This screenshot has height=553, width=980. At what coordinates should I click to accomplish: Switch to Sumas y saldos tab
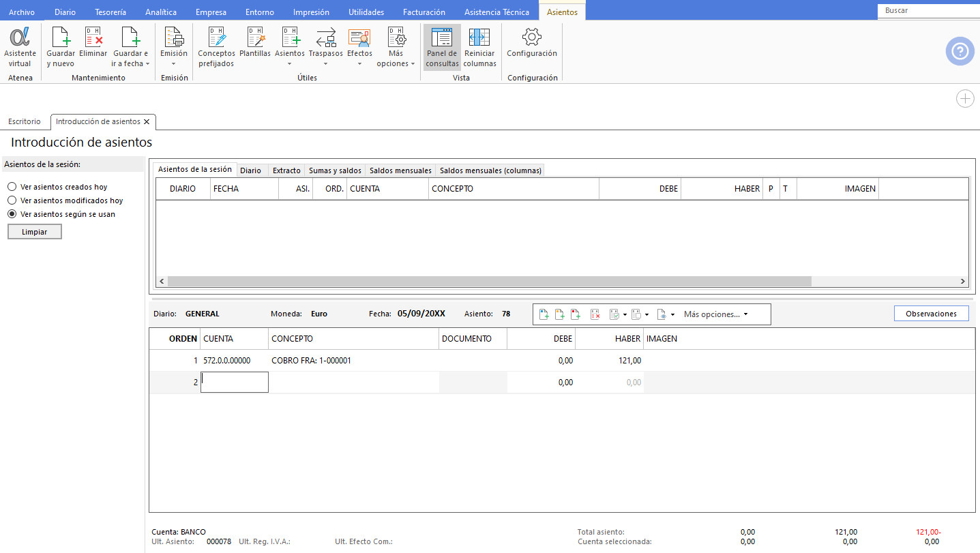point(335,170)
